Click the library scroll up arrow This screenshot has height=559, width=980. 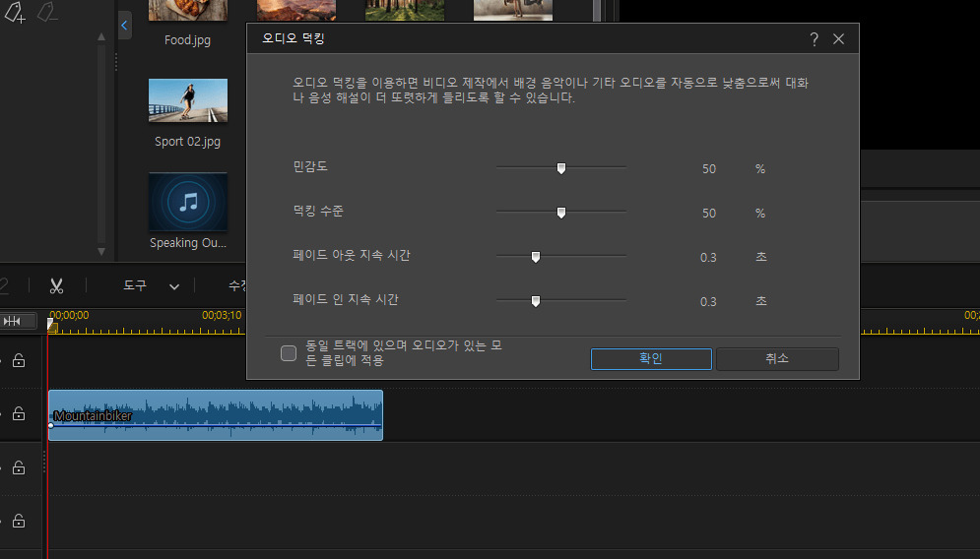pyautogui.click(x=101, y=37)
